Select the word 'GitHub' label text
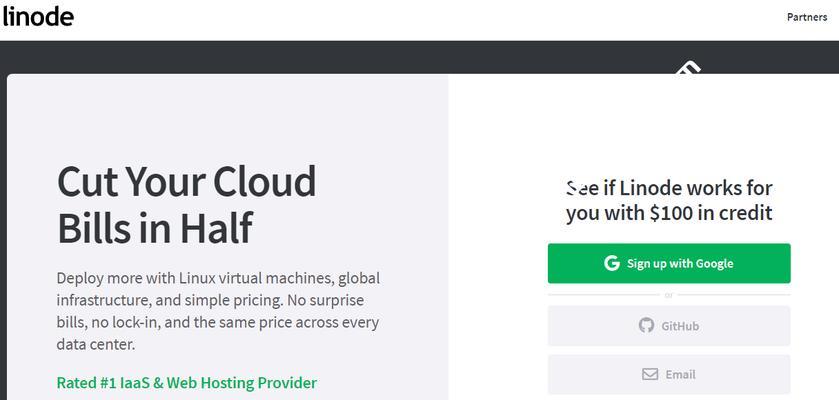Viewport: 839px width, 400px height. coord(680,326)
